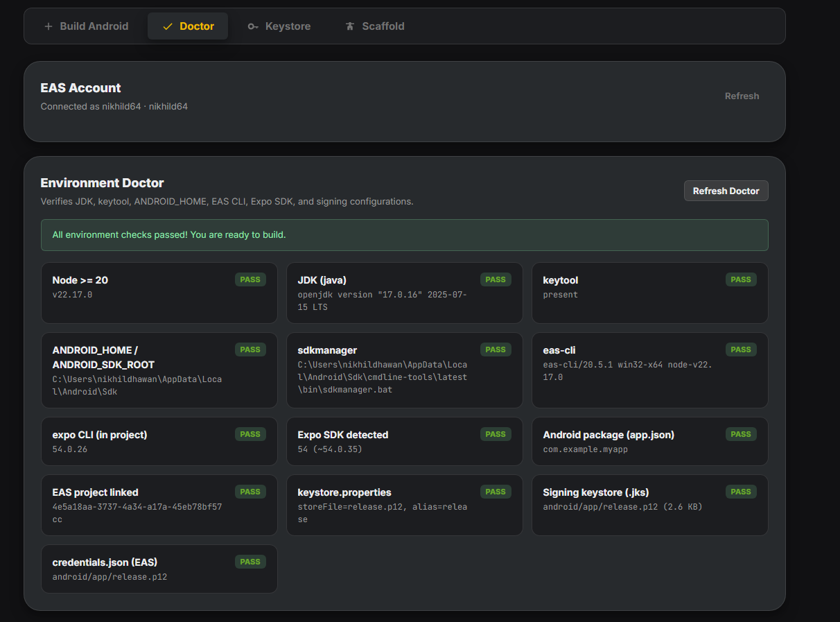Click the PASS badge on JDK (java)
840x622 pixels.
[496, 279]
